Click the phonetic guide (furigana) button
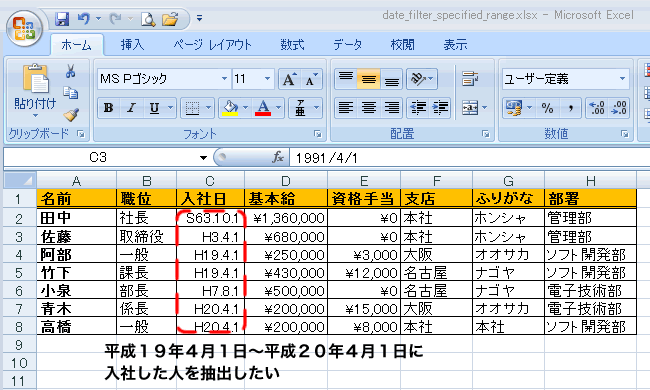 coord(300,108)
